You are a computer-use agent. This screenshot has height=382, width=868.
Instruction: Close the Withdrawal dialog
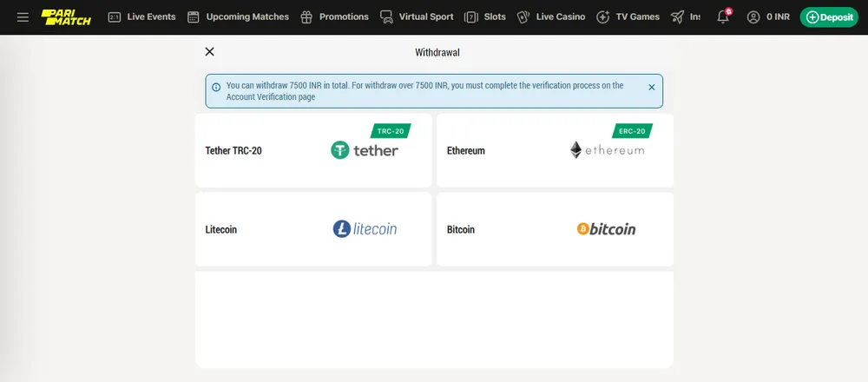(209, 51)
